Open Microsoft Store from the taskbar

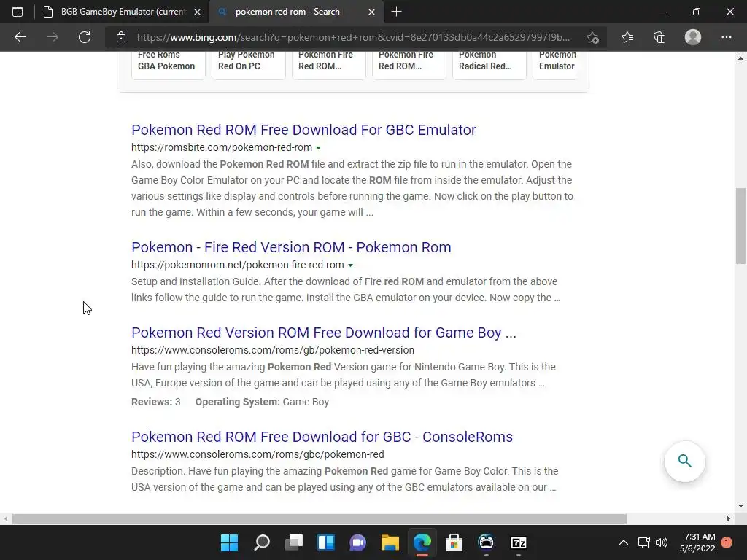tap(454, 542)
